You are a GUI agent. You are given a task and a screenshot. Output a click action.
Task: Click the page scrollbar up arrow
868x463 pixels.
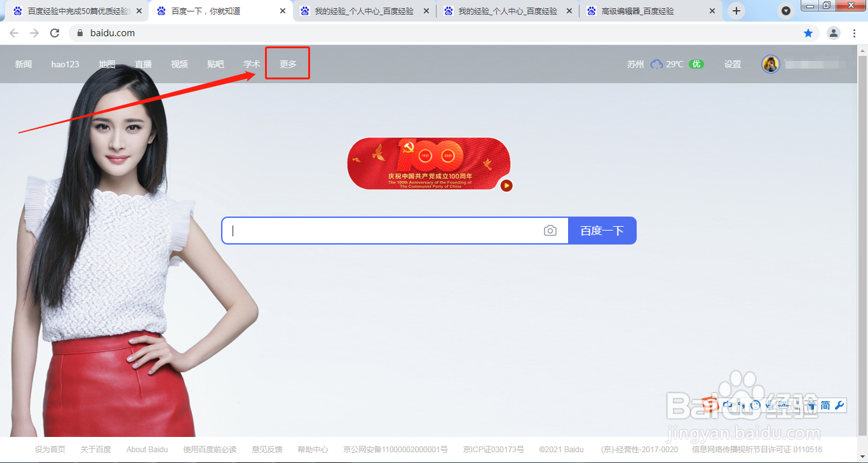[863, 50]
